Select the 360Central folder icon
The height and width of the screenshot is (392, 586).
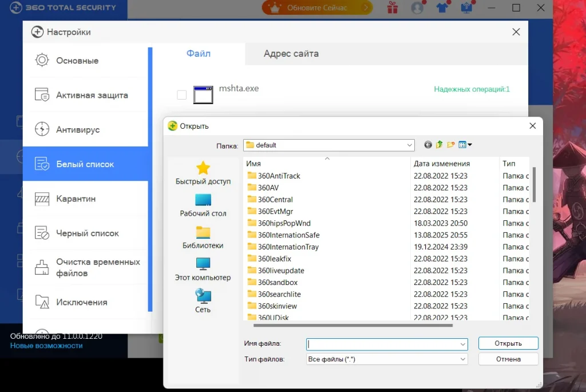[x=252, y=199]
